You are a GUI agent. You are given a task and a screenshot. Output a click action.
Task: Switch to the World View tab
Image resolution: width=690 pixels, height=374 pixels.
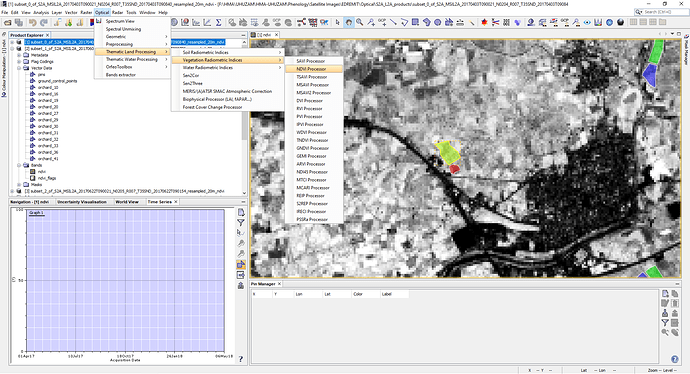(x=127, y=202)
